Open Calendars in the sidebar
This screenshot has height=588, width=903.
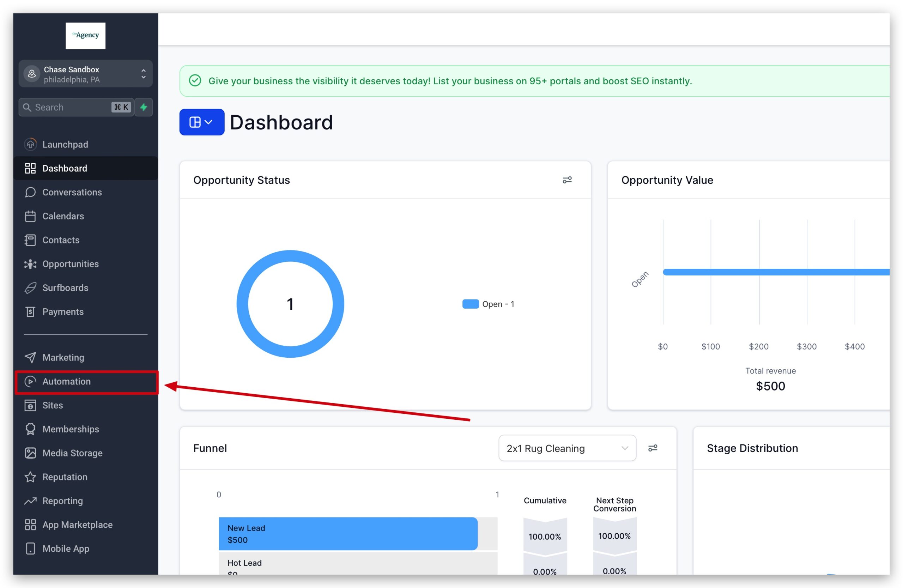click(63, 216)
